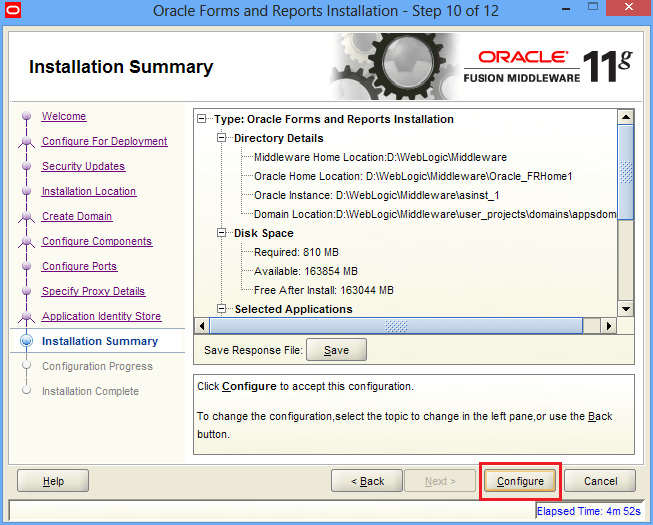This screenshot has width=653, height=525.
Task: Collapse the Disk Space tree node
Action: pyautogui.click(x=222, y=233)
